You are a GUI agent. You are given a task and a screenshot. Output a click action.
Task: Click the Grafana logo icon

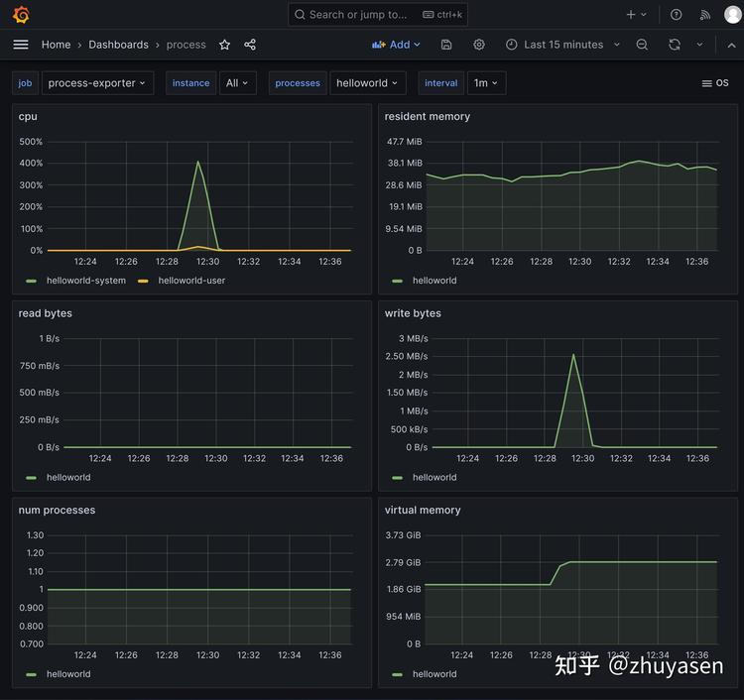coord(21,14)
